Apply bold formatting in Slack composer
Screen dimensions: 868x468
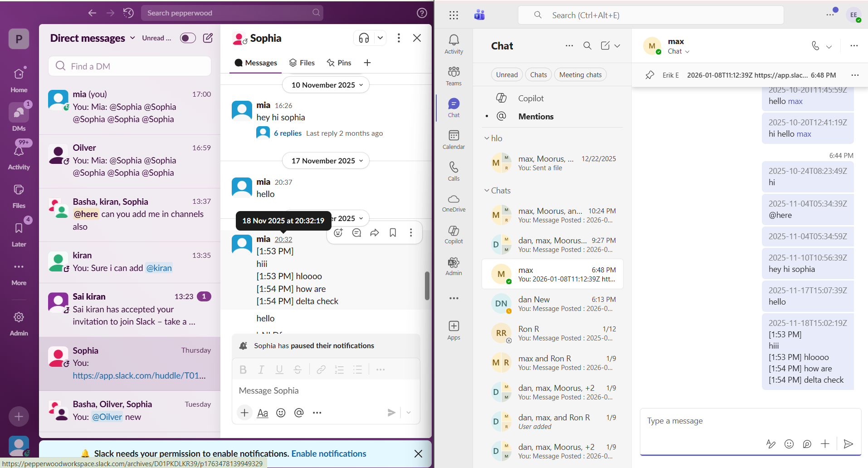(x=243, y=370)
